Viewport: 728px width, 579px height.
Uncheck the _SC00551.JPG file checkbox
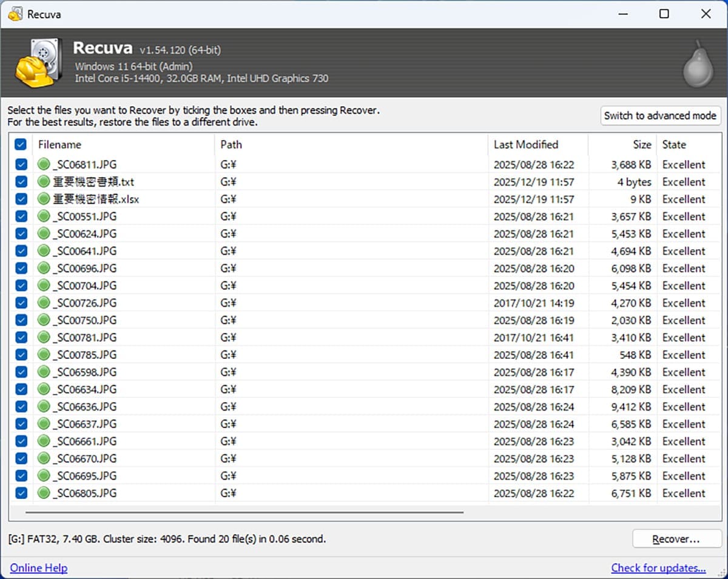click(x=21, y=216)
